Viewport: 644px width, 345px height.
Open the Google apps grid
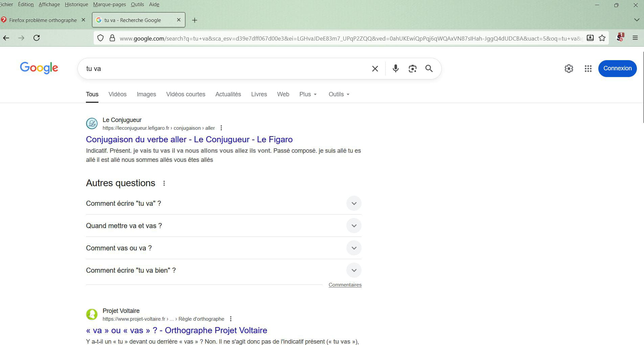[x=588, y=69]
